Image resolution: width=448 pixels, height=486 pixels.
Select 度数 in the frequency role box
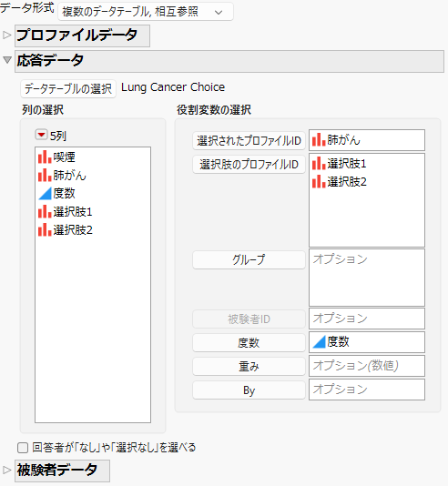click(338, 342)
